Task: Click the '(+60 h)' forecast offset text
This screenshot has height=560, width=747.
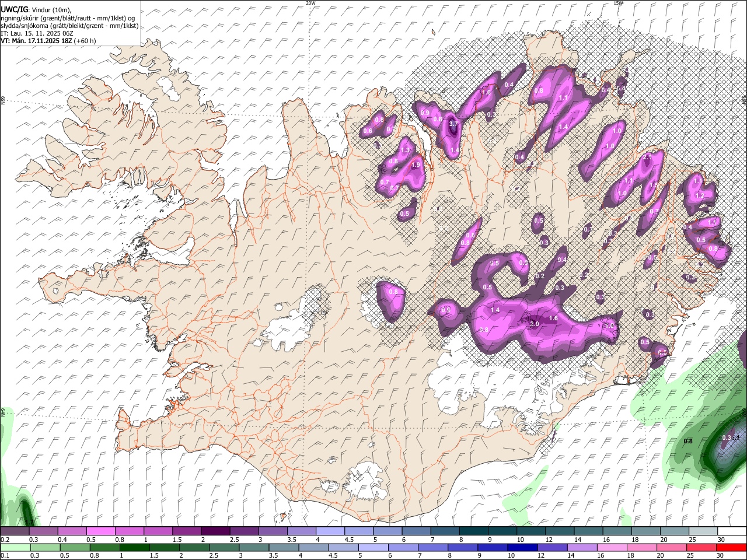Action: [85, 41]
